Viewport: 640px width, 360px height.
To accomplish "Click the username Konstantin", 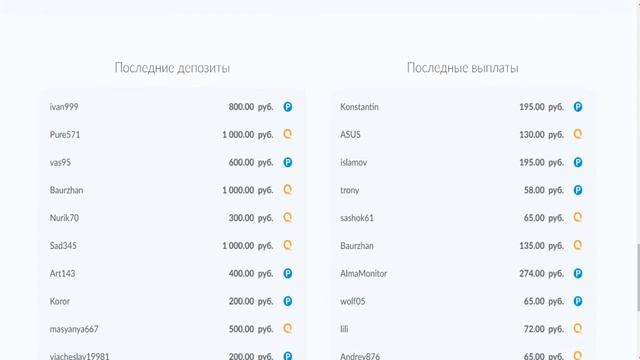I will [360, 107].
